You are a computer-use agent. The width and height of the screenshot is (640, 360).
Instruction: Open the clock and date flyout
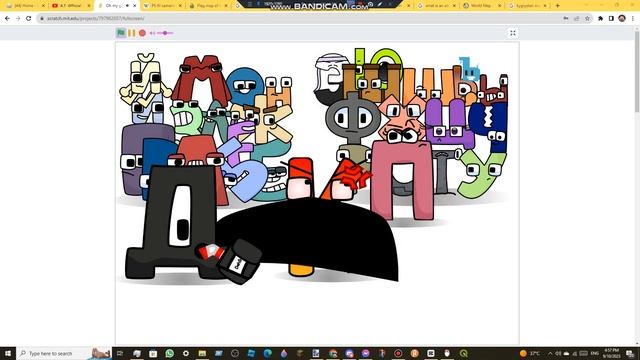(611, 353)
